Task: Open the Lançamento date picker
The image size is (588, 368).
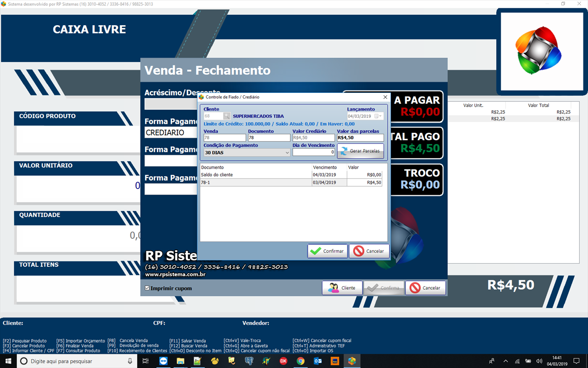Action: 379,116
